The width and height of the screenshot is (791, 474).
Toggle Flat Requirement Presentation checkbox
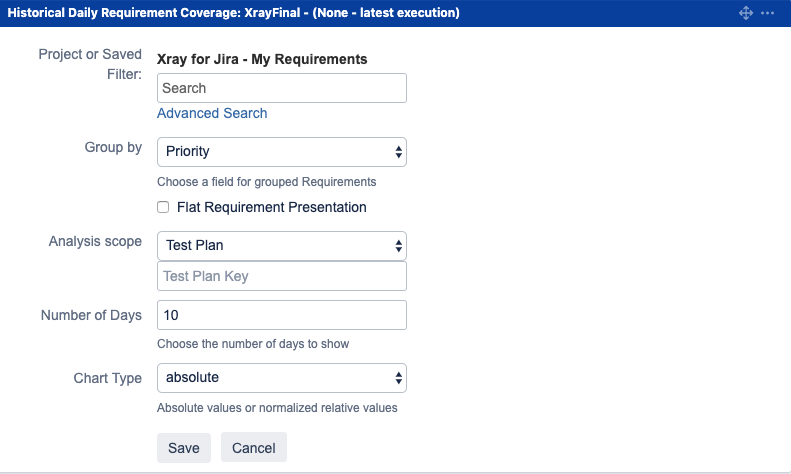coord(163,207)
